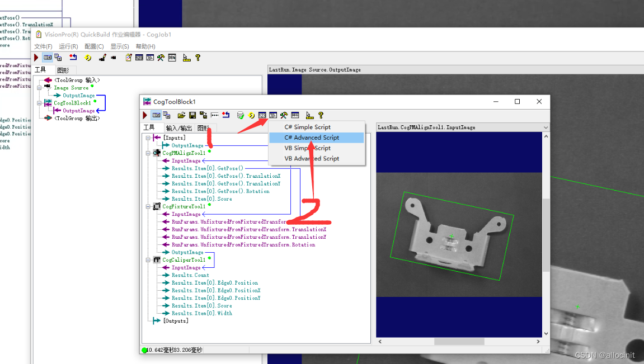This screenshot has height=364, width=644.
Task: Open the script icon in QuickBuild toolbar
Action: coord(150,58)
